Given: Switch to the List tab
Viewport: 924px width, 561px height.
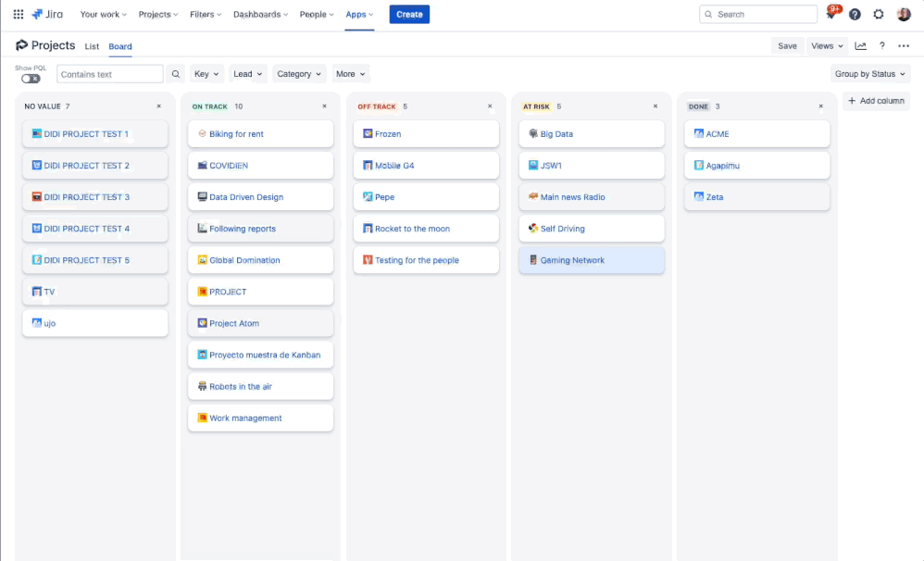Looking at the screenshot, I should [x=92, y=45].
